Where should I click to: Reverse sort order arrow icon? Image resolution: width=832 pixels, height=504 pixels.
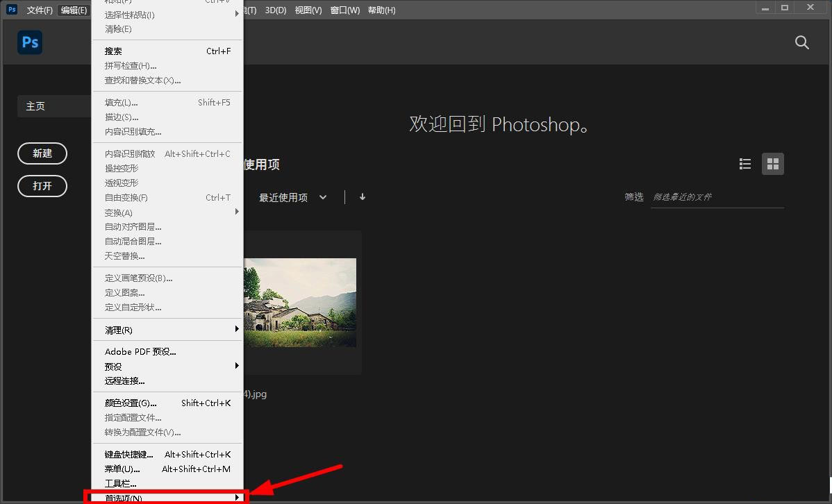tap(363, 197)
